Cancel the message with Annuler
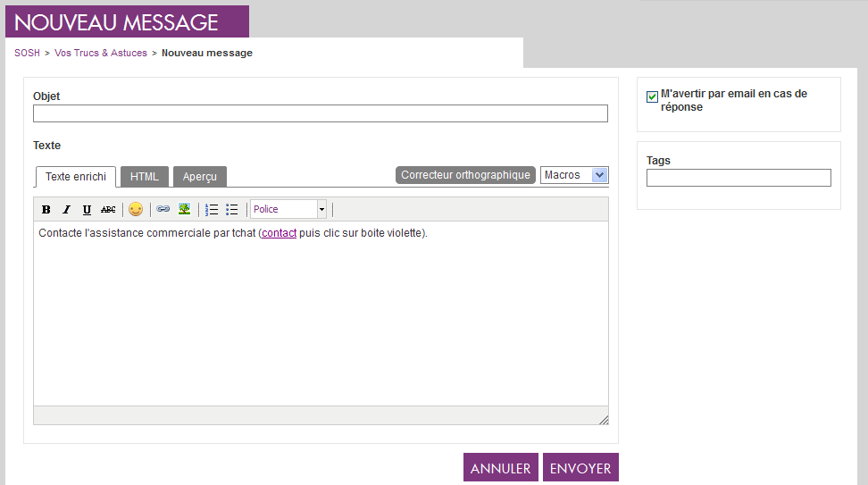The image size is (868, 485). (x=500, y=468)
